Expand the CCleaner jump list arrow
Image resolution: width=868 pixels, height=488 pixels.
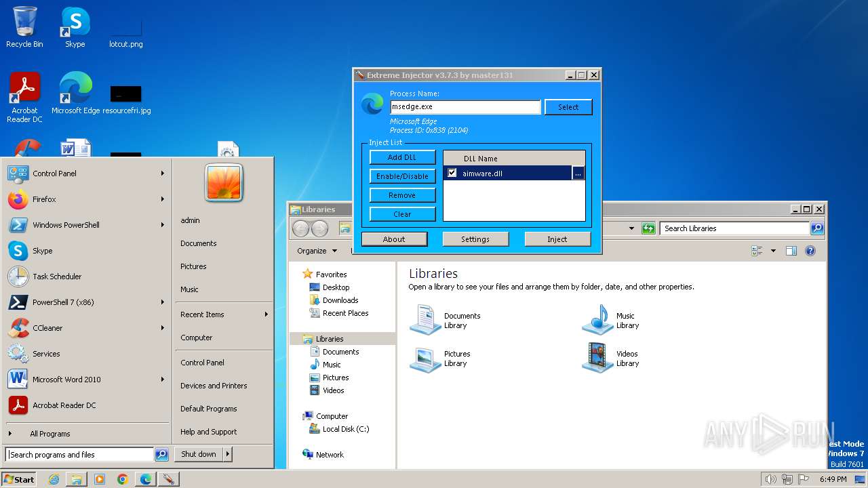(x=163, y=328)
